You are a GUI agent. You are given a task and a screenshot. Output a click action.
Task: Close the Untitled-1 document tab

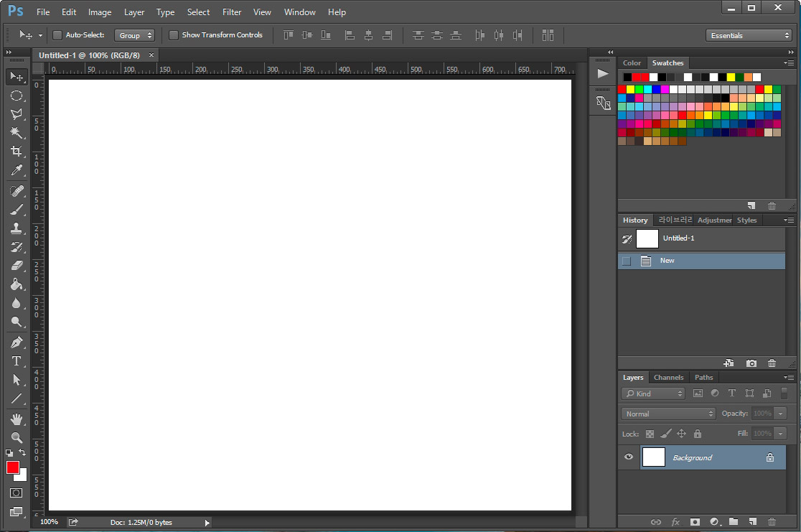(x=151, y=55)
